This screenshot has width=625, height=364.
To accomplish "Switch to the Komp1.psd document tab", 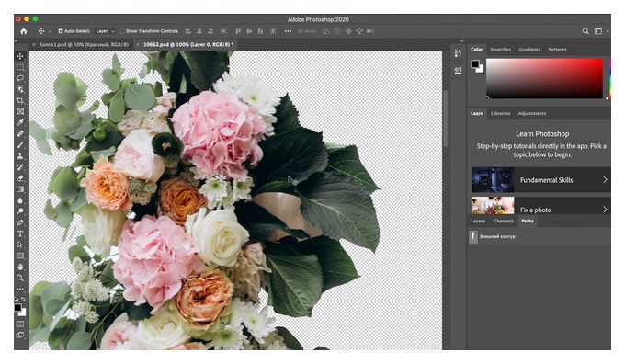I will (84, 45).
